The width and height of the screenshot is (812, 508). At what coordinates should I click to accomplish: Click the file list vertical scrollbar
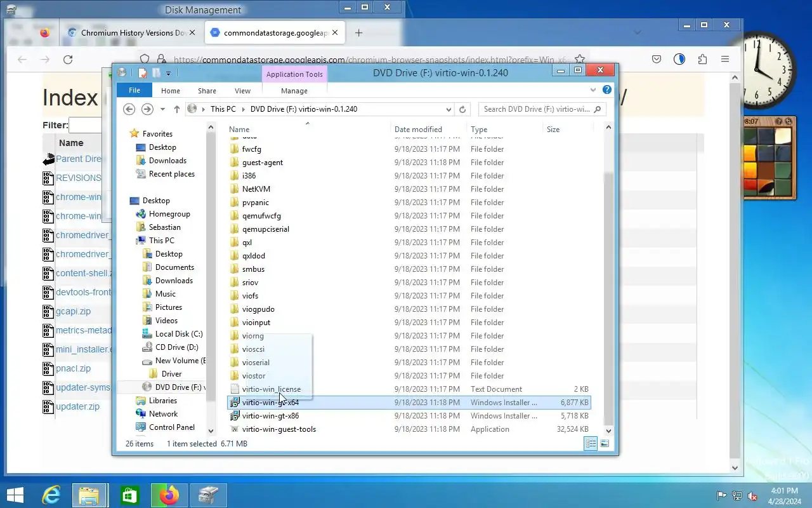(x=608, y=298)
